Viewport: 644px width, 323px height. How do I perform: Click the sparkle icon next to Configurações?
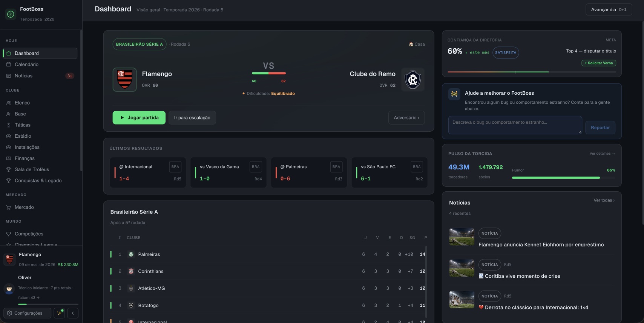click(x=59, y=313)
